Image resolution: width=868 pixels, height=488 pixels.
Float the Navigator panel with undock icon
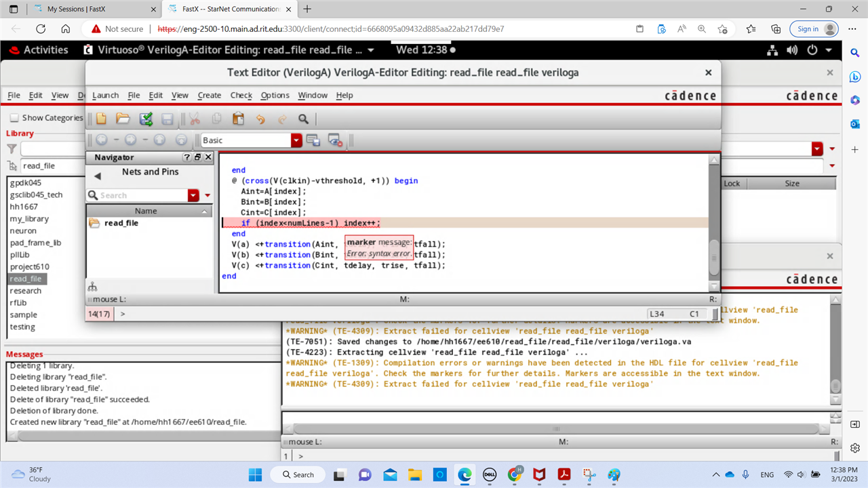pyautogui.click(x=198, y=157)
